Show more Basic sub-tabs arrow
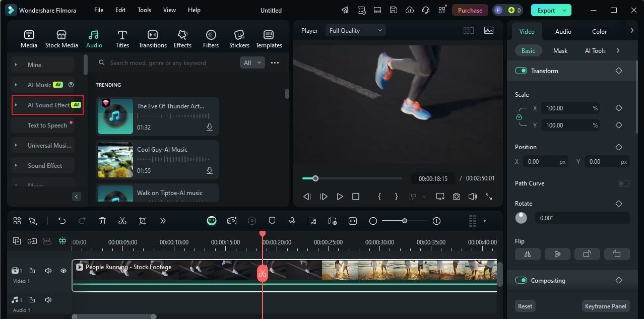644x319 pixels. point(618,50)
